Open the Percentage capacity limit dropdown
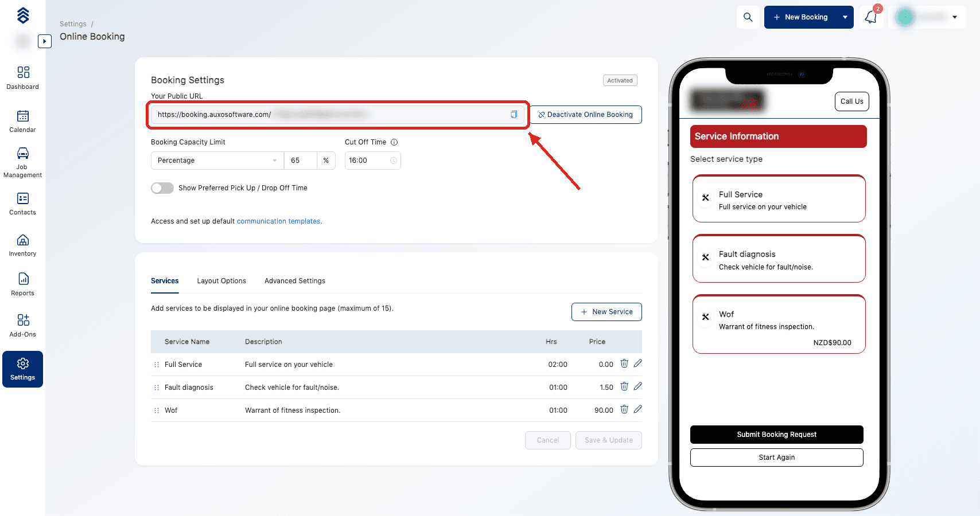This screenshot has width=980, height=516. tap(217, 161)
